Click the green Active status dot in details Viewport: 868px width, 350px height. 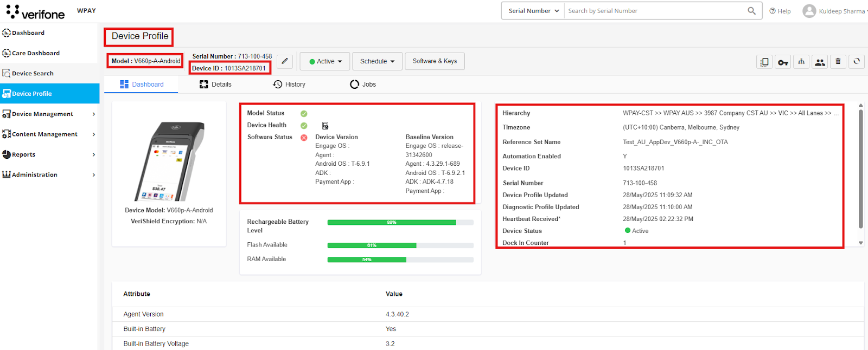(628, 230)
